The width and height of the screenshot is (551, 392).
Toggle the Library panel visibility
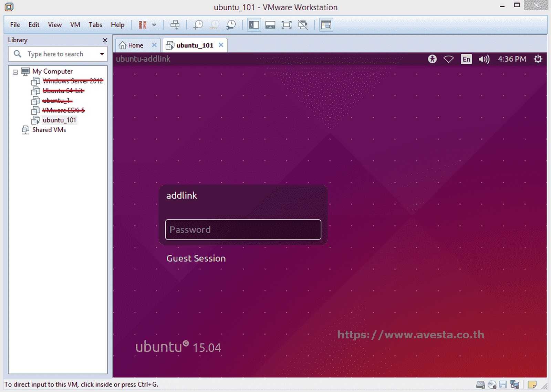click(x=254, y=24)
